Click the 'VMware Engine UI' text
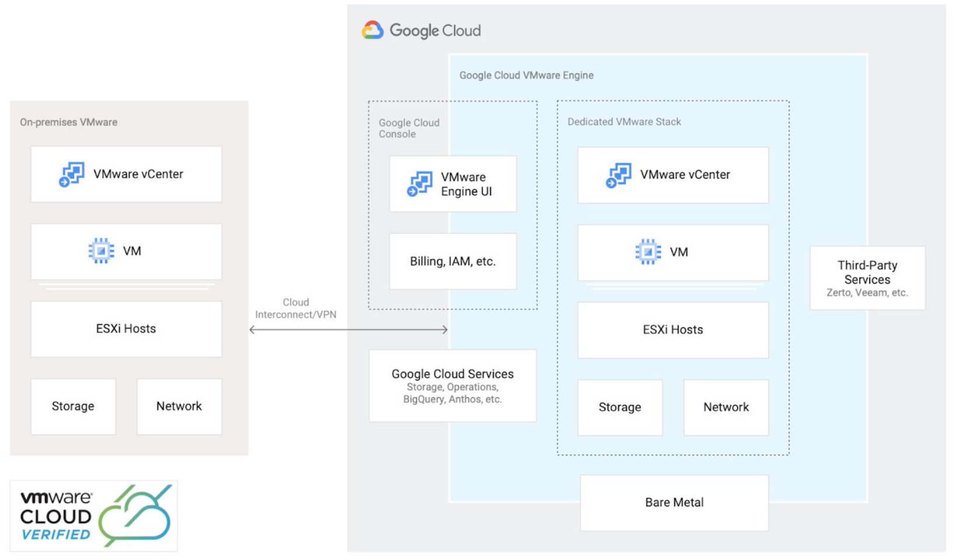This screenshot has height=560, width=954. (x=466, y=184)
